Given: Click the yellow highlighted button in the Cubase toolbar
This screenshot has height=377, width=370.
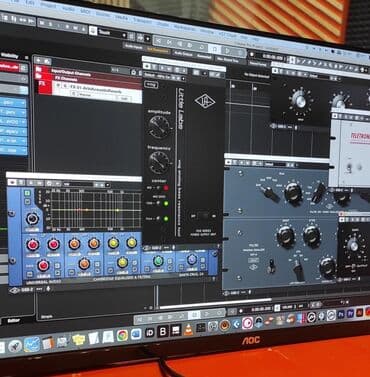Looking at the screenshot, I should pyautogui.click(x=158, y=51).
